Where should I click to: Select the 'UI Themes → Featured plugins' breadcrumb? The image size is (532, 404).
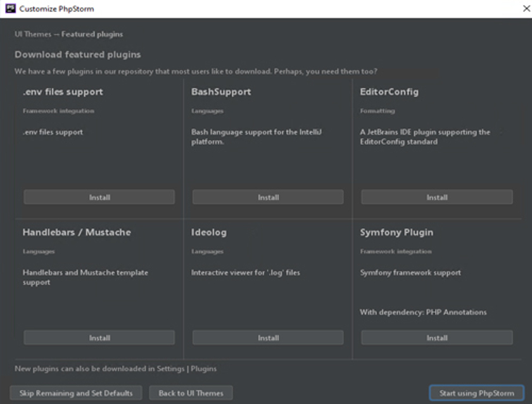tap(68, 34)
